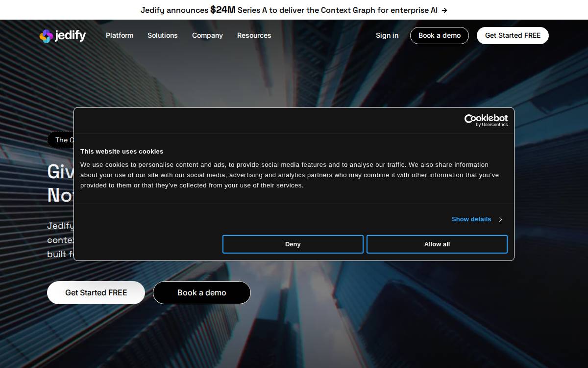
Task: Open the Company menu
Action: pos(207,35)
